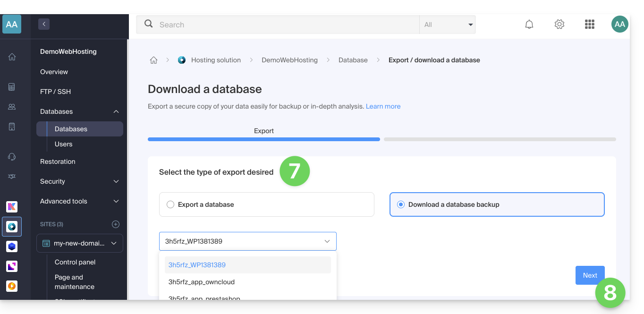Open the settings gear icon

559,25
